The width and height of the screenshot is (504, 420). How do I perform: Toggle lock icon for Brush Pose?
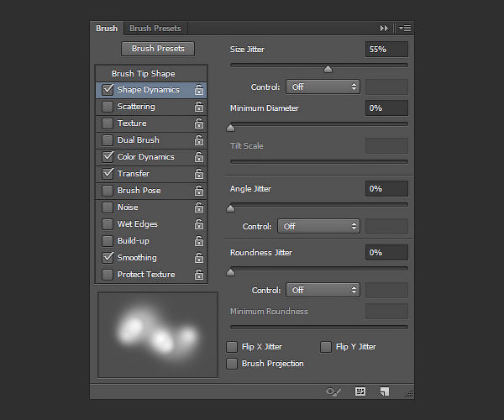pos(199,190)
